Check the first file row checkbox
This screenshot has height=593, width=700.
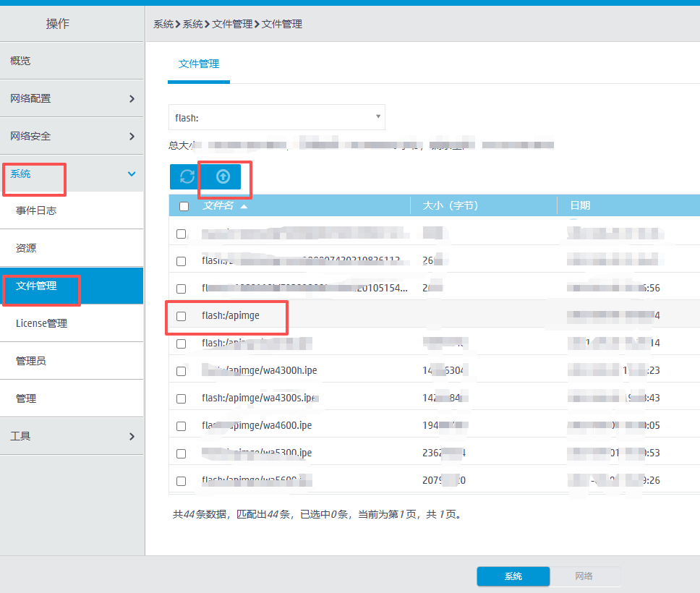click(182, 234)
